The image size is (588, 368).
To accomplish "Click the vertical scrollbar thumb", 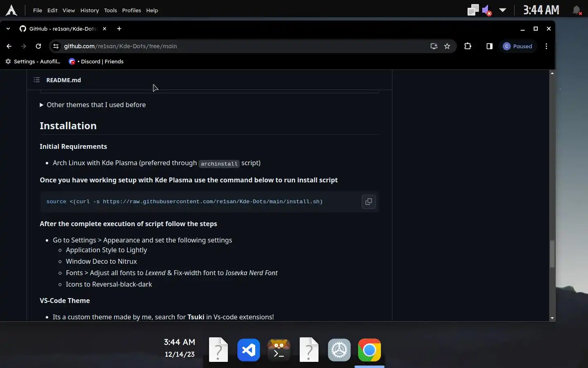I will click(x=552, y=254).
